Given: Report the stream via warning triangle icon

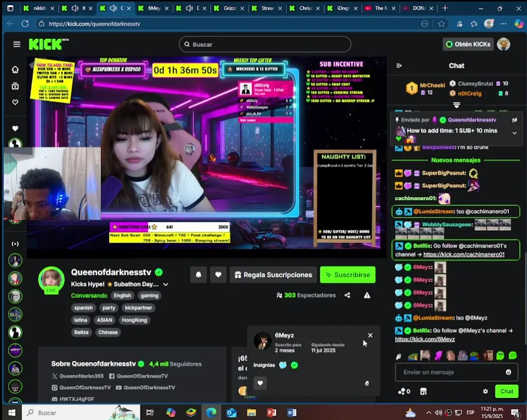Looking at the screenshot, I should (x=367, y=295).
